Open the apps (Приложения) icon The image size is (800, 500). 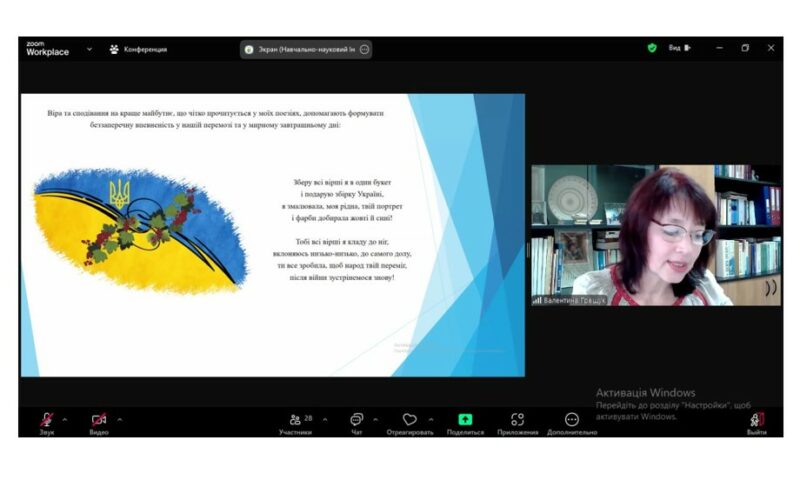[x=517, y=419]
